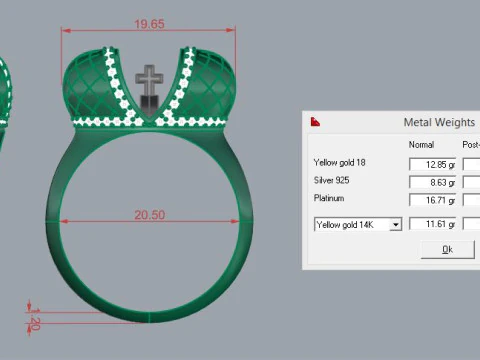
Task: Click the Yellow gold 18 label
Action: point(339,163)
